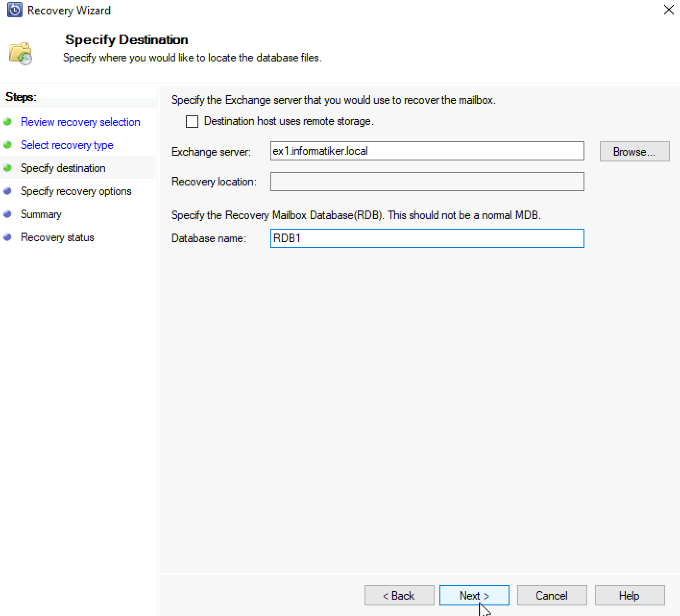The height and width of the screenshot is (616, 680).
Task: Click the 'Specify Destination' heading text
Action: [x=126, y=40]
